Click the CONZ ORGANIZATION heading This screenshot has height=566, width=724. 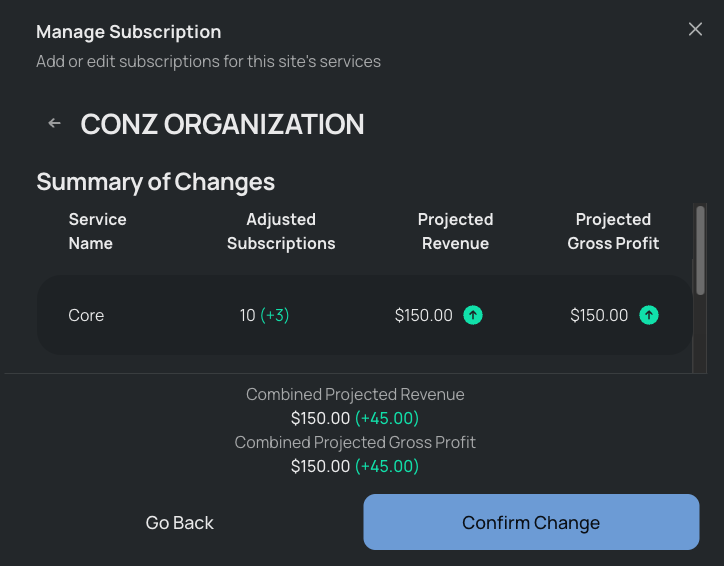coord(222,124)
